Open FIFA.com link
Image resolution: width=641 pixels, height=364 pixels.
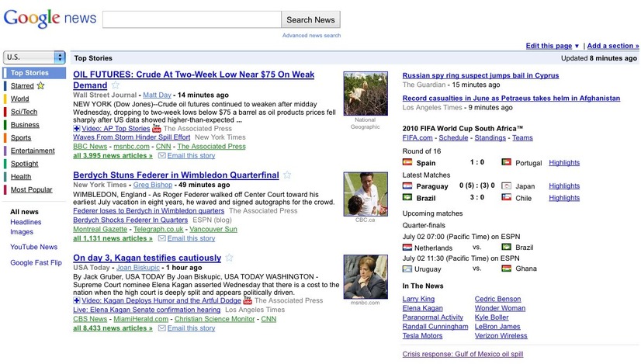tap(418, 138)
